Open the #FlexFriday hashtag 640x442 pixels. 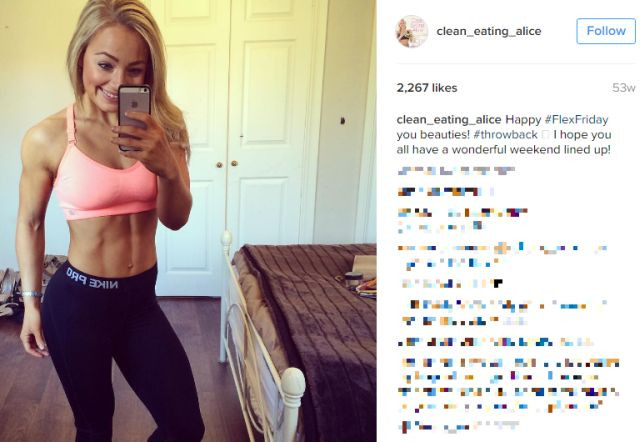tap(577, 120)
